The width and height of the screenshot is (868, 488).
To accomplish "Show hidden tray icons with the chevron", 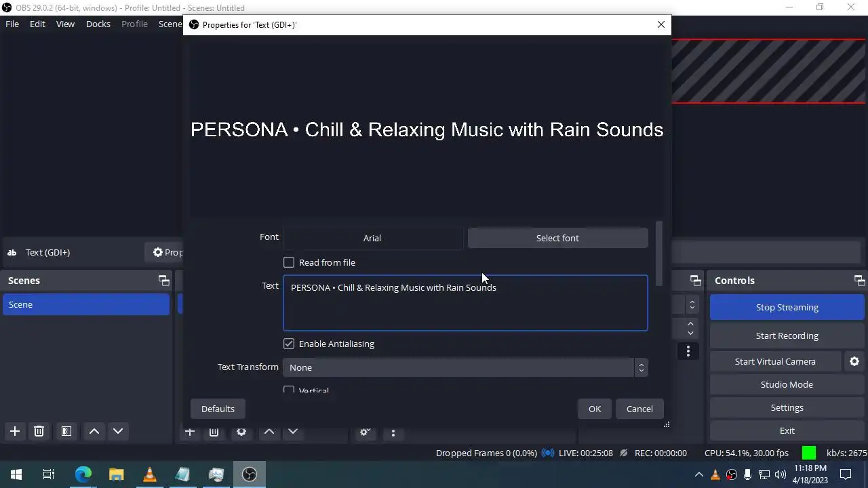I will [x=699, y=474].
